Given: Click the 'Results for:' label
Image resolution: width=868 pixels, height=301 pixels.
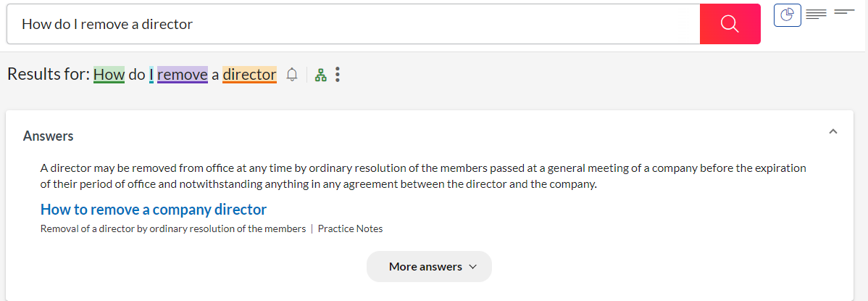Looking at the screenshot, I should coord(48,74).
